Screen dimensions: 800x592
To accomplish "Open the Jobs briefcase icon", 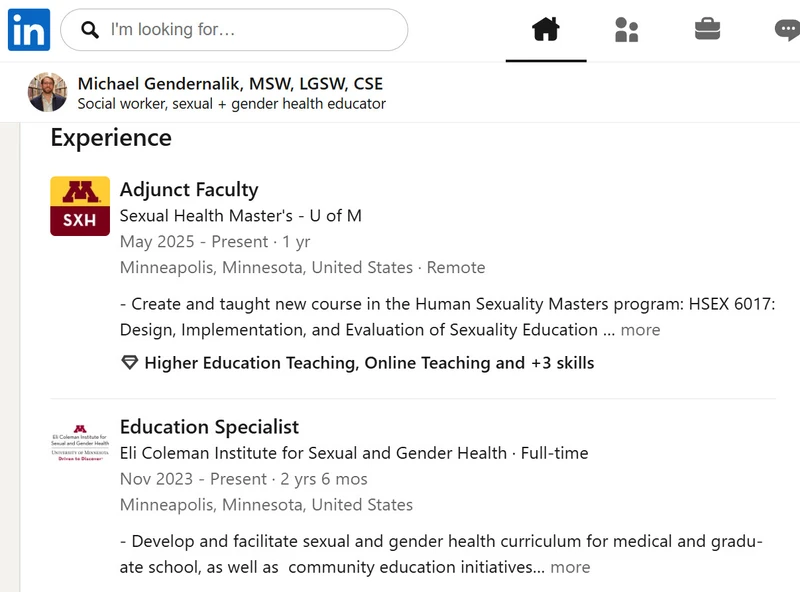I will pos(707,29).
